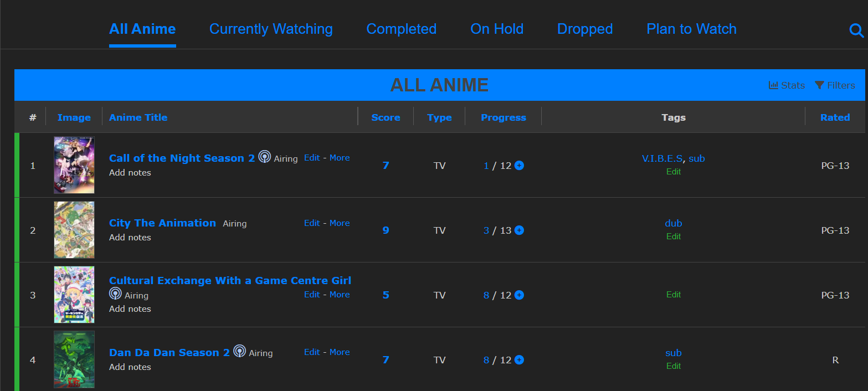Open score 9 selector for City The Animation
Viewport: 868px width, 391px height.
pos(386,230)
